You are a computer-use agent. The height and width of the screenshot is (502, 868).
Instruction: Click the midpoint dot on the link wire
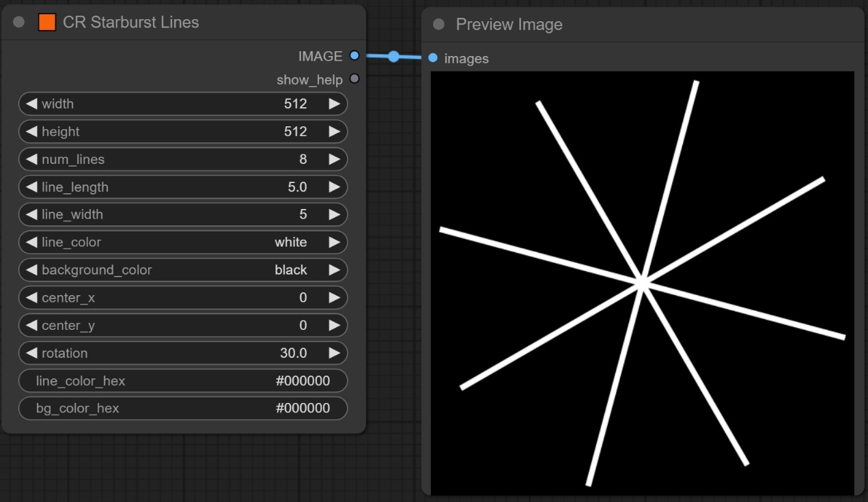(393, 57)
